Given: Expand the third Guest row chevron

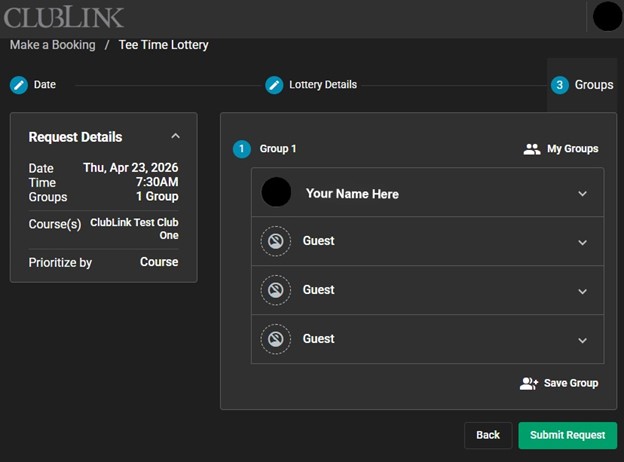Looking at the screenshot, I should (x=583, y=340).
